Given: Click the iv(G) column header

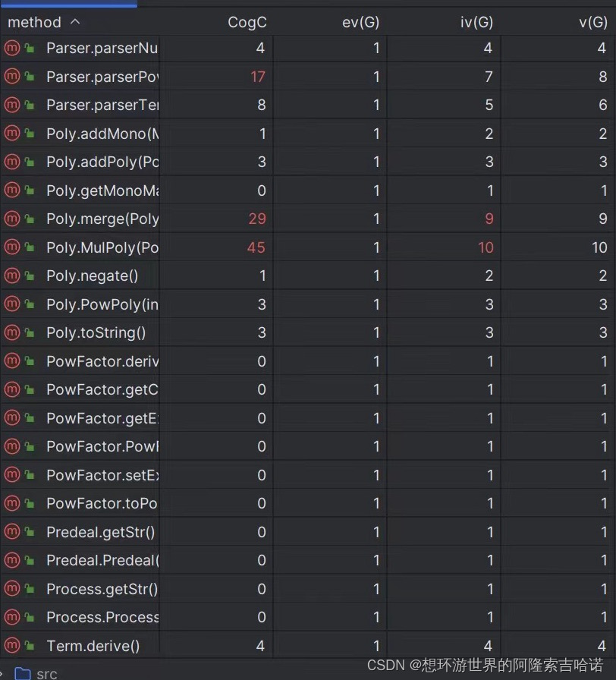Looking at the screenshot, I should [476, 22].
